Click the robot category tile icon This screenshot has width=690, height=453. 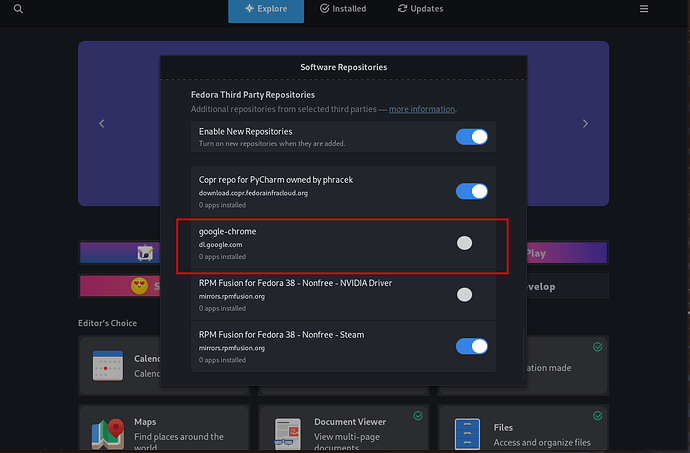coord(145,253)
